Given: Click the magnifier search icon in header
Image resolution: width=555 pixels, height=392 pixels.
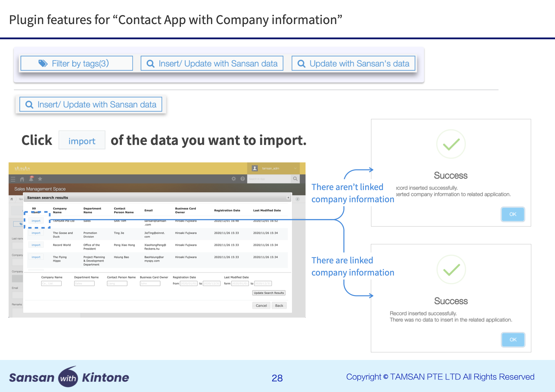Looking at the screenshot, I should click(x=295, y=179).
